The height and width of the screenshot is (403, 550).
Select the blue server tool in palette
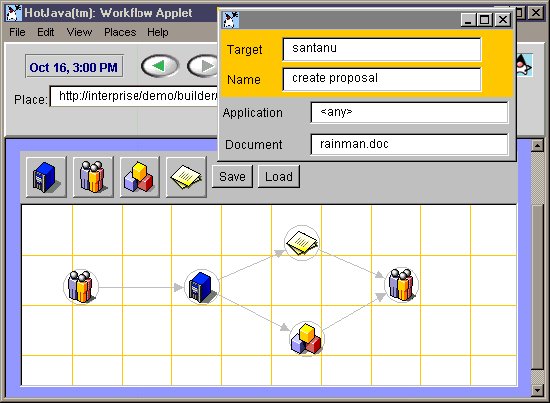coord(46,177)
